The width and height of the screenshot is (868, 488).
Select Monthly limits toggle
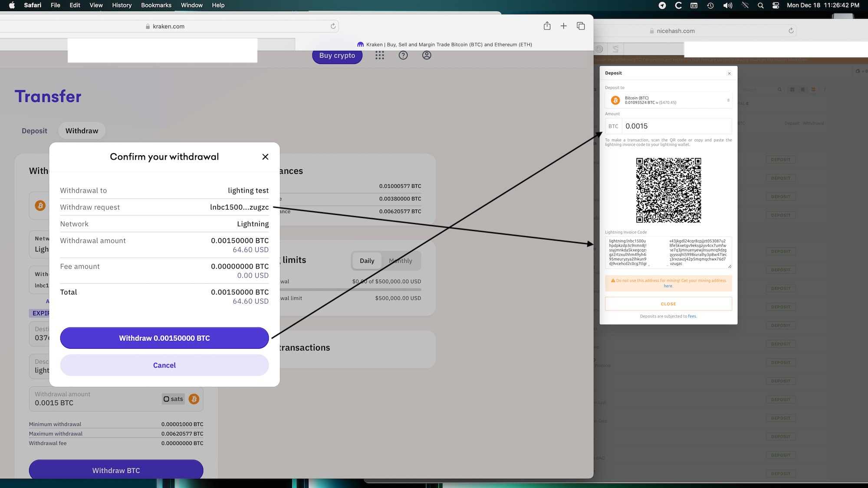coord(401,261)
